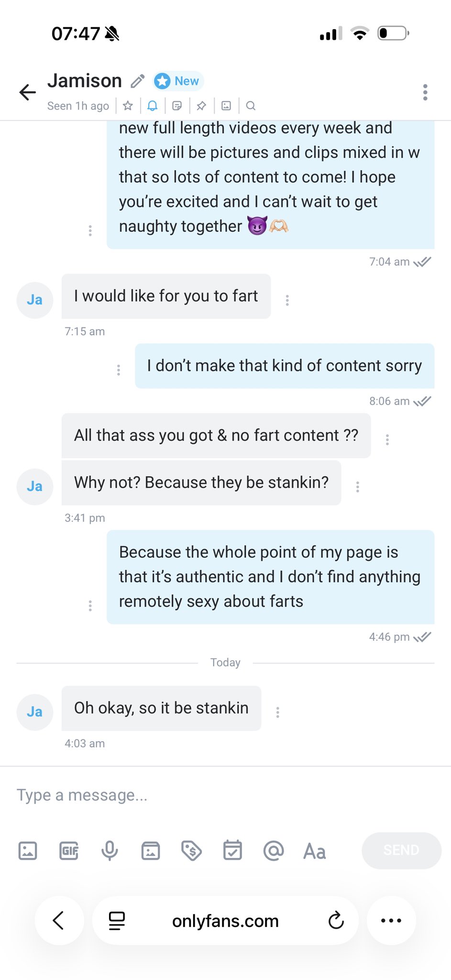The height and width of the screenshot is (980, 451).
Task: Open options for "Oh okay, so it be stankin"
Action: pyautogui.click(x=277, y=712)
